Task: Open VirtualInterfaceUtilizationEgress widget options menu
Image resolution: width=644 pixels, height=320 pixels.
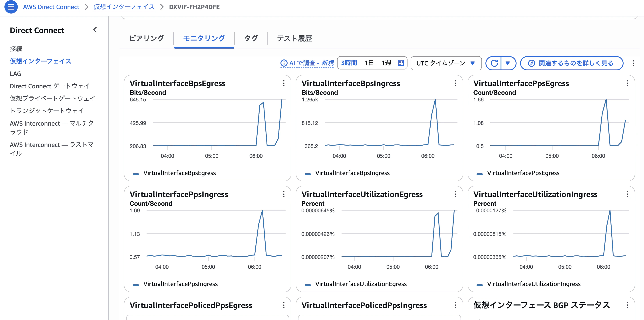Action: (x=455, y=194)
